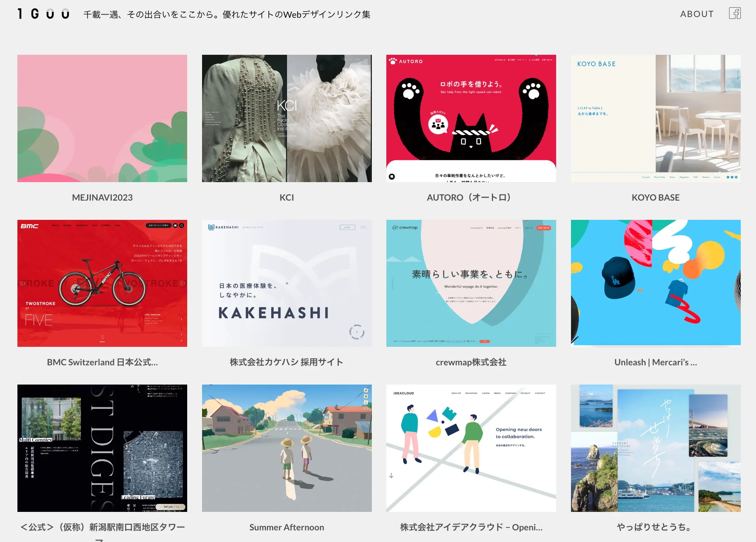Viewport: 756px width, 542px height.
Task: Click the MEJINAVI2023 title link
Action: (x=102, y=197)
